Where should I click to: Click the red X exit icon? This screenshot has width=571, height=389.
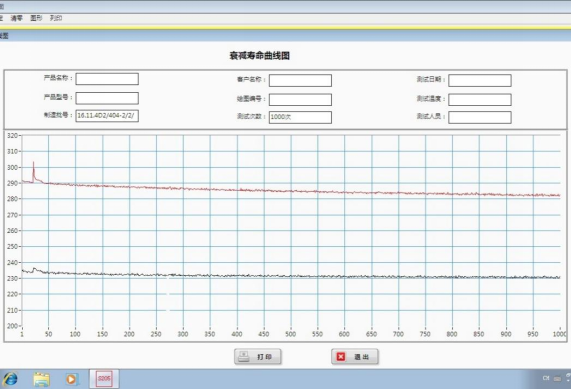[340, 357]
